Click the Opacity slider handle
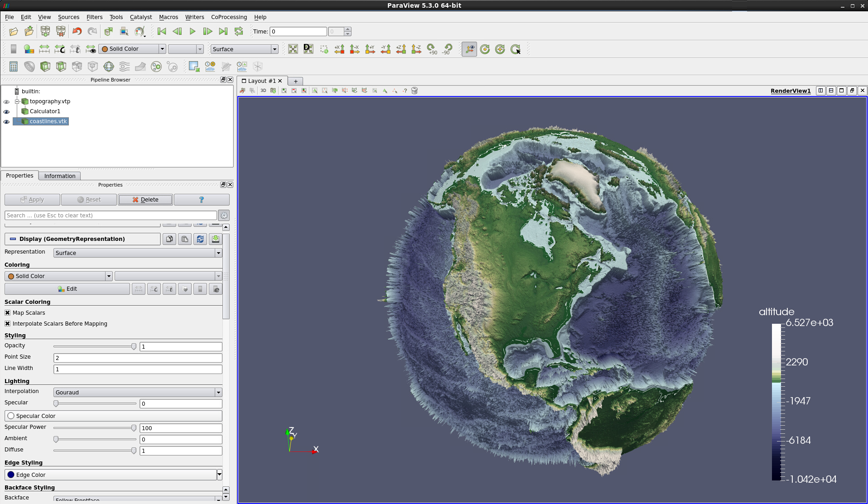The image size is (868, 504). (134, 346)
